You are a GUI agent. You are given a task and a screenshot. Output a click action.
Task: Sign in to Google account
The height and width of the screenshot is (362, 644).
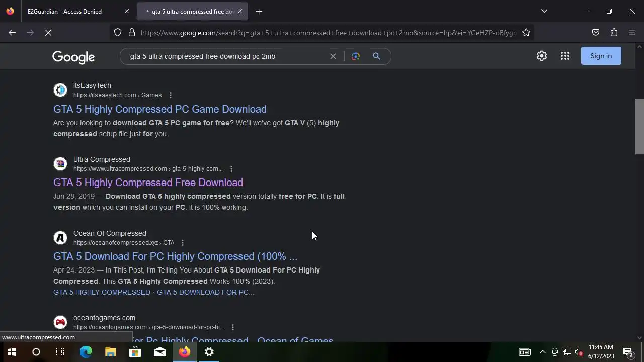click(601, 56)
